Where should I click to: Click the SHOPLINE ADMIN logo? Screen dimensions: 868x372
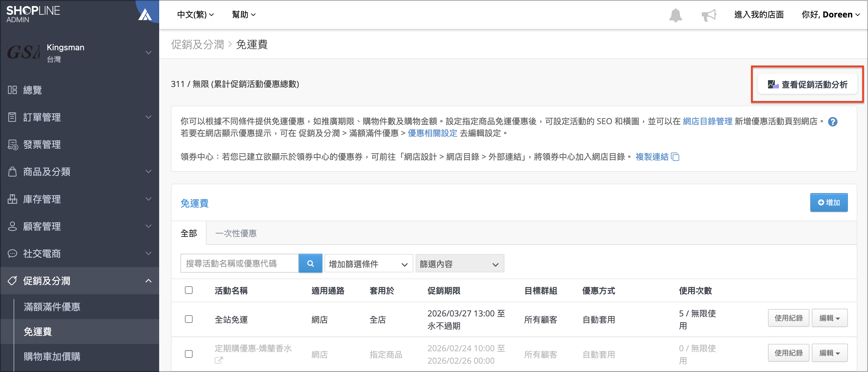33,14
